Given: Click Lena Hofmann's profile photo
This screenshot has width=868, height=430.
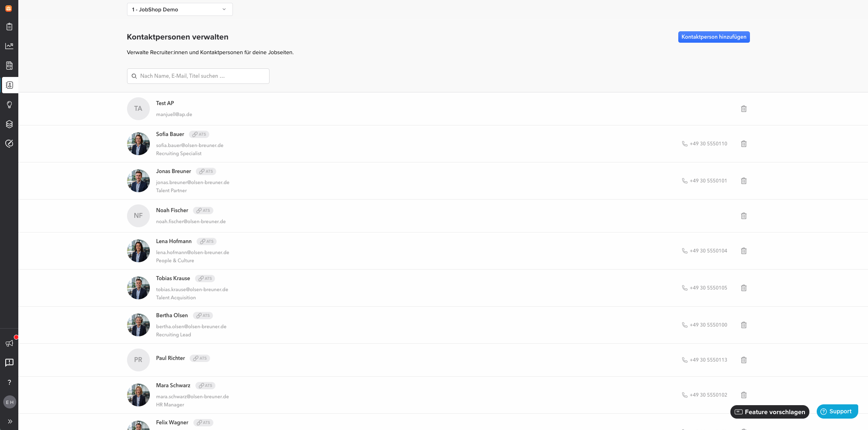Looking at the screenshot, I should tap(138, 251).
